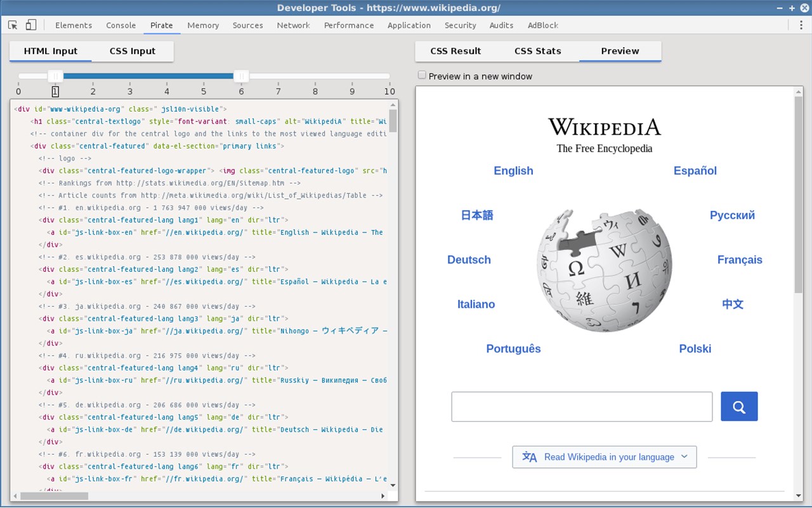The height and width of the screenshot is (508, 812).
Task: Click the preview pane scroll-down arrow
Action: [798, 496]
